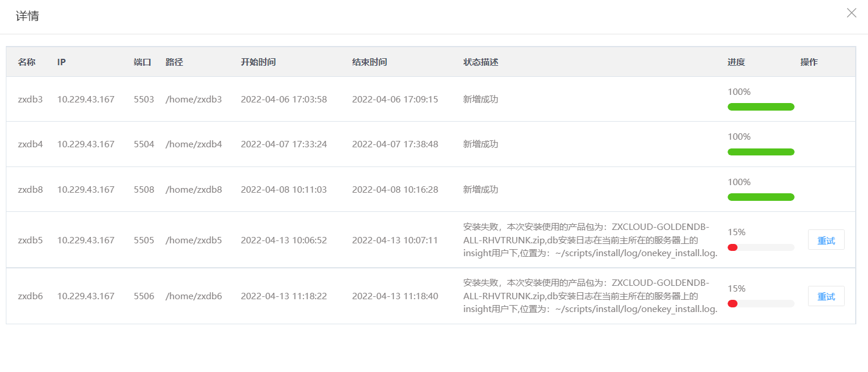
Task: Click the 开始时间 column header
Action: coord(258,62)
